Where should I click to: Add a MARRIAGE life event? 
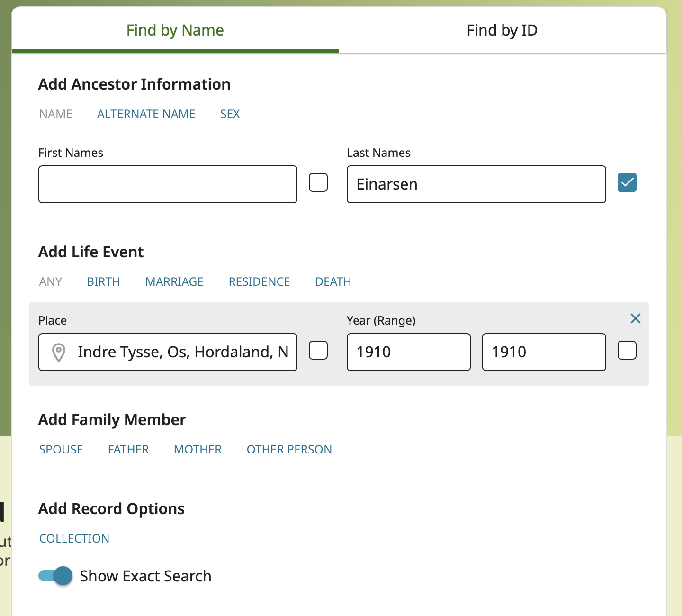[174, 281]
